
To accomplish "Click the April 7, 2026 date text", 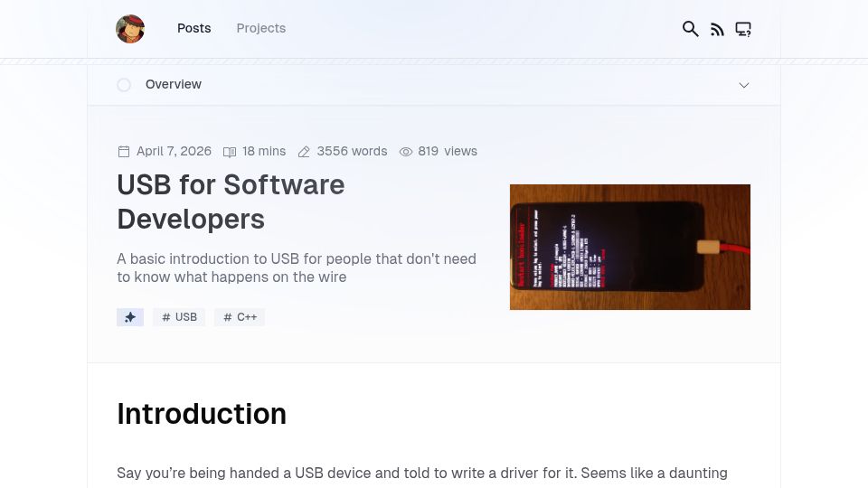I will pos(174,151).
